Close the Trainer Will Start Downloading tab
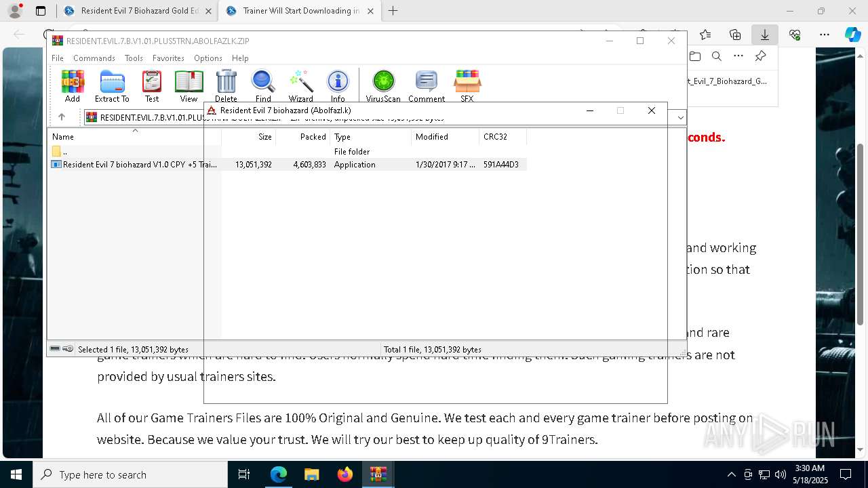 tap(370, 11)
